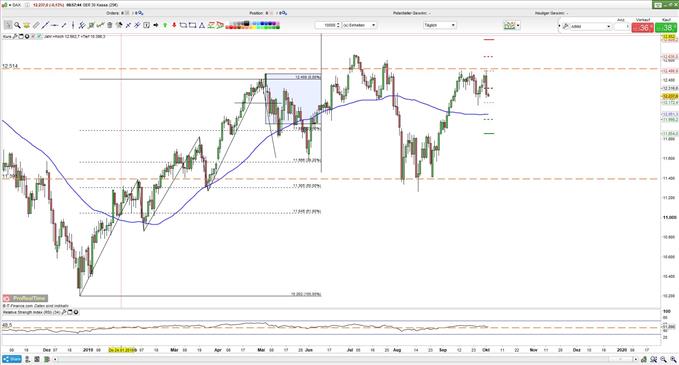
Task: Select the black color swatch
Action: pyautogui.click(x=246, y=23)
